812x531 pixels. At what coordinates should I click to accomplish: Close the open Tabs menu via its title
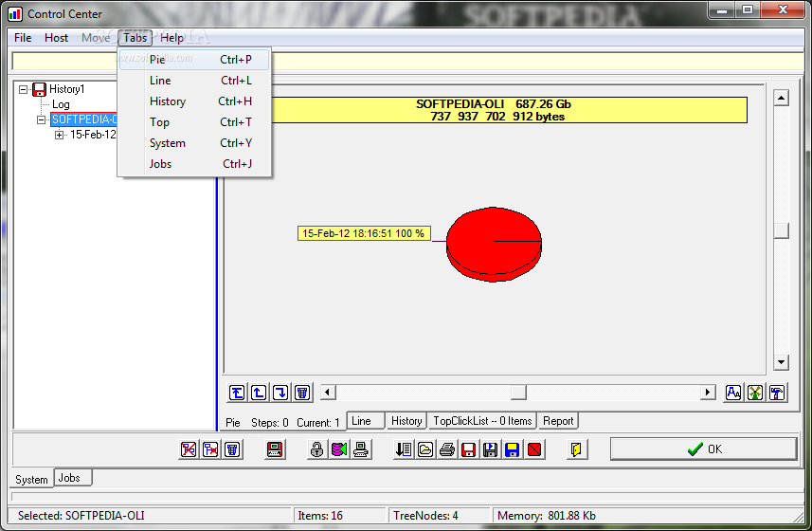coord(135,38)
